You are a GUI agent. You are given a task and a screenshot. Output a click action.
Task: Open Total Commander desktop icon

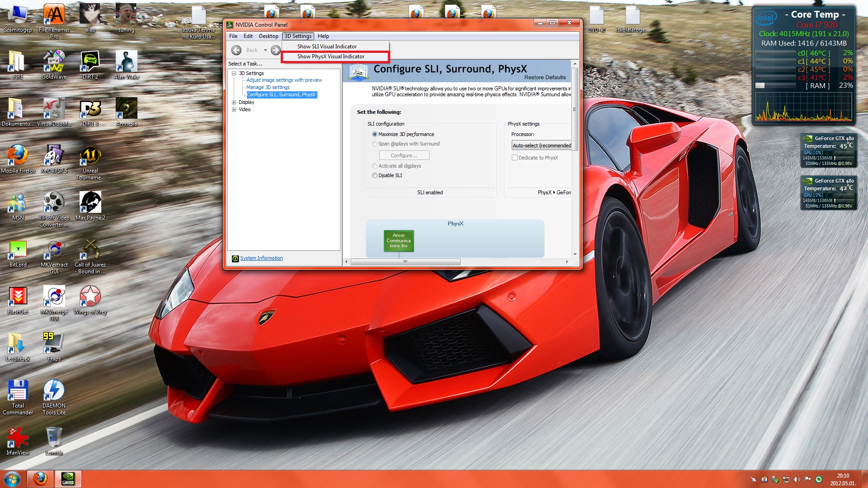(18, 398)
